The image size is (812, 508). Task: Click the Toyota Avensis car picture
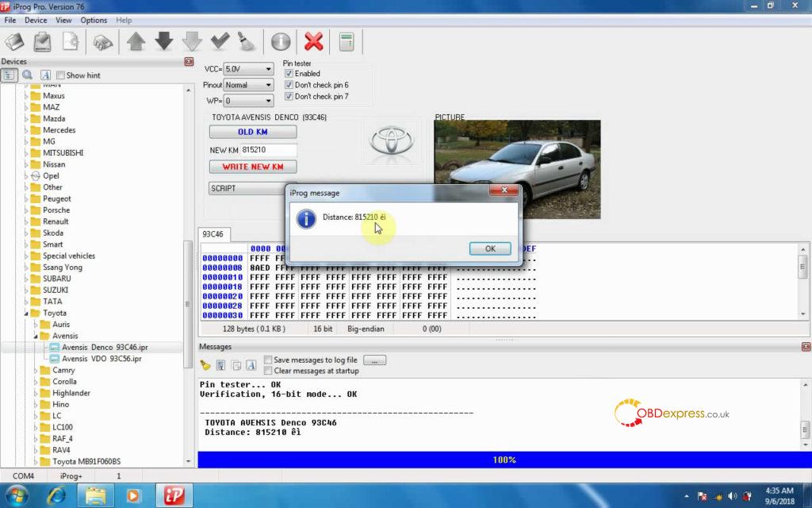pos(517,170)
